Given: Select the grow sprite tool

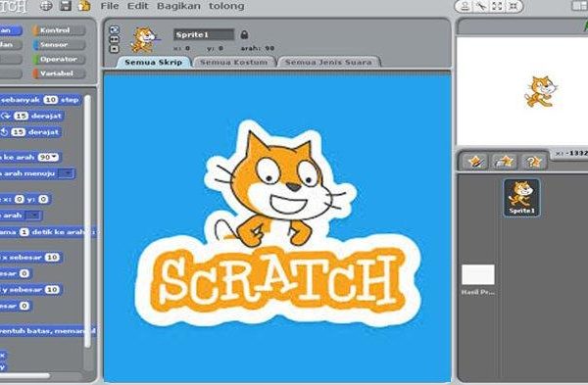Looking at the screenshot, I should point(497,6).
